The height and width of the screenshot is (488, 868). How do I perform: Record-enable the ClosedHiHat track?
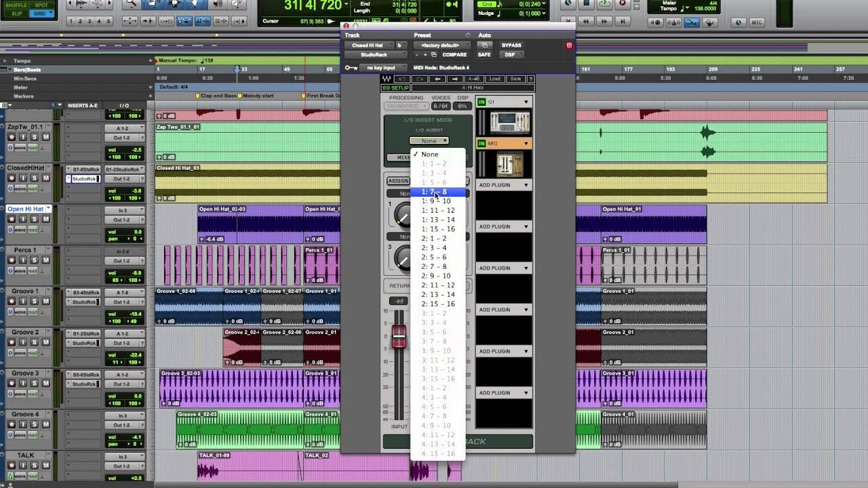pyautogui.click(x=12, y=178)
